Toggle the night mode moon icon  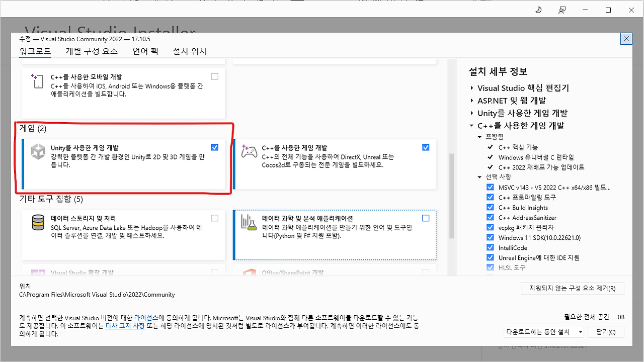point(538,10)
